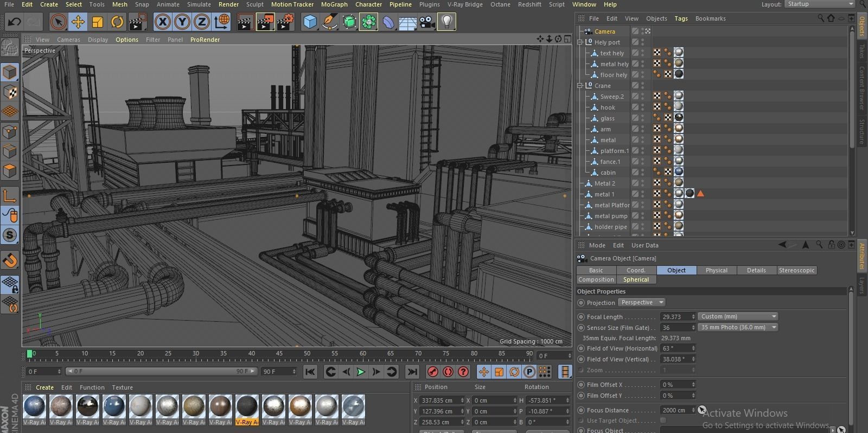The height and width of the screenshot is (433, 868).
Task: Open the Simulate menu
Action: coord(199,4)
